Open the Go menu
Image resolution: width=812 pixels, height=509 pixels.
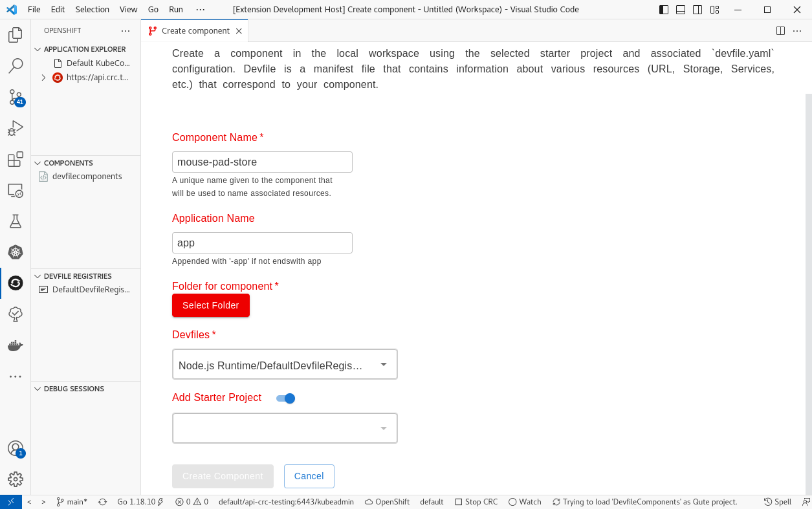coord(153,10)
